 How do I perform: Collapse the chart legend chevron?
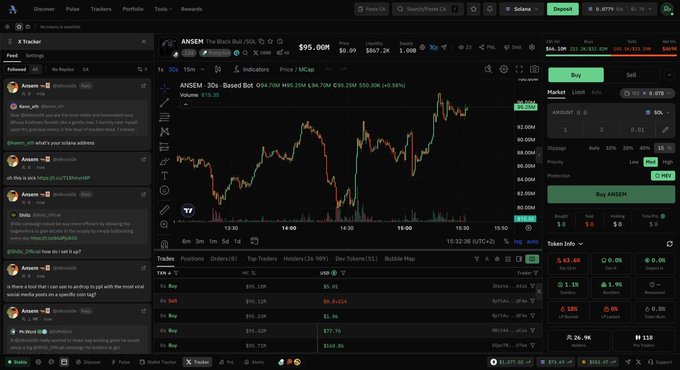click(186, 104)
